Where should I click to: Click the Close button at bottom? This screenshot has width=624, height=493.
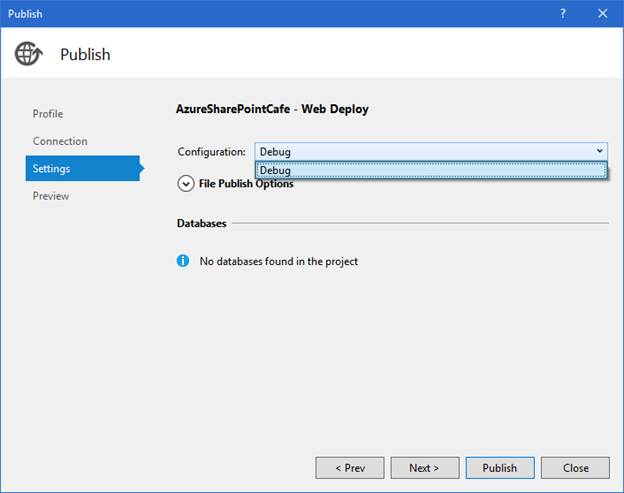(x=575, y=468)
